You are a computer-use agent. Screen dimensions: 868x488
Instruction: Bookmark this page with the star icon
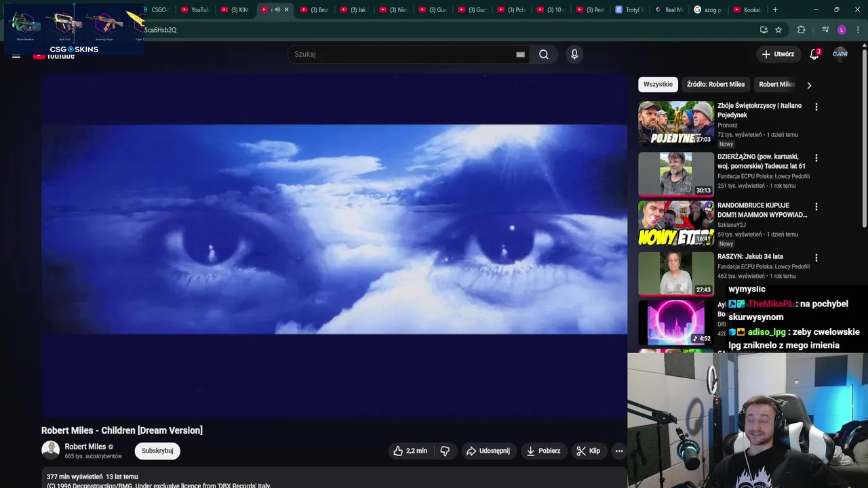[778, 30]
